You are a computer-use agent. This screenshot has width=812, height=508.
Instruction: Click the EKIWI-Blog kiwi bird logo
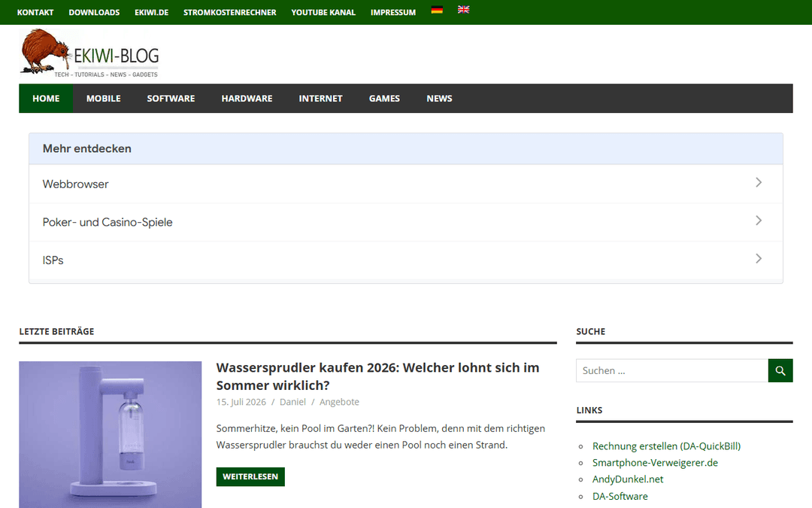point(89,53)
